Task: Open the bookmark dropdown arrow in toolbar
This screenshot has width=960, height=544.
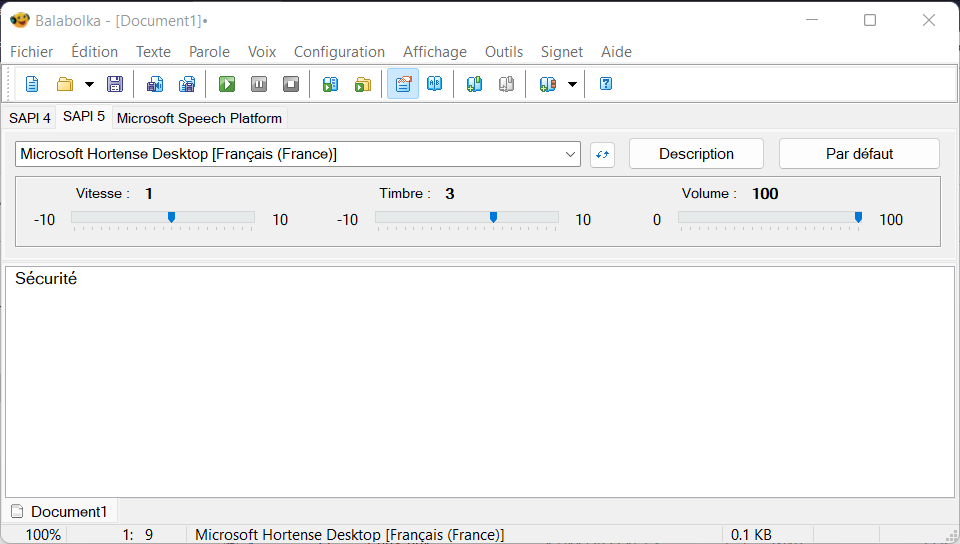Action: pos(572,84)
